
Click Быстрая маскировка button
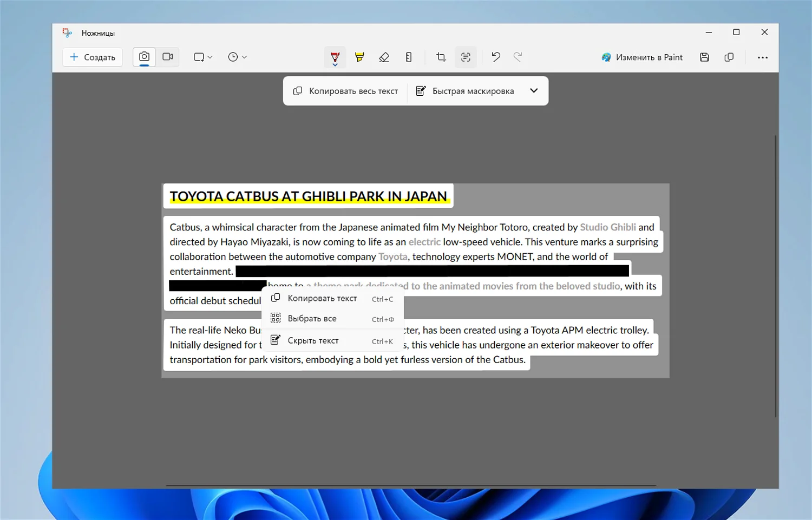(464, 91)
